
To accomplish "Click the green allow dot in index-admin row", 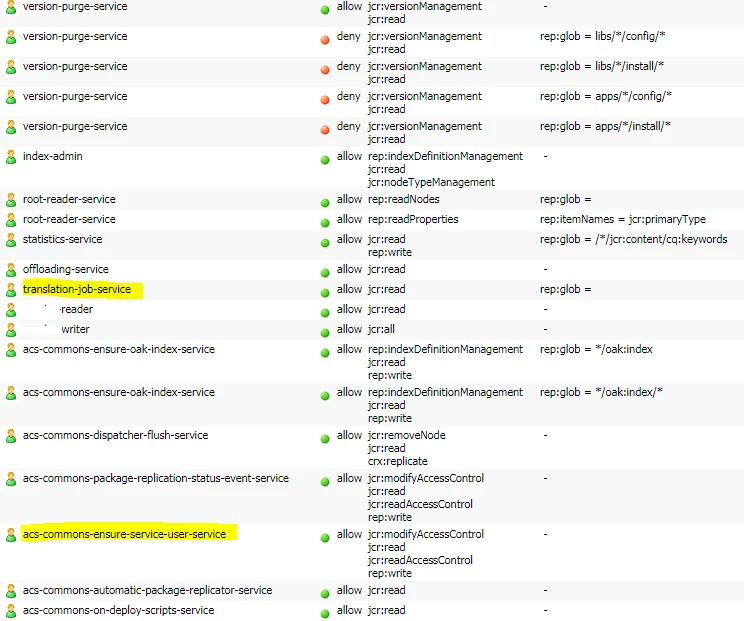I will point(325,160).
